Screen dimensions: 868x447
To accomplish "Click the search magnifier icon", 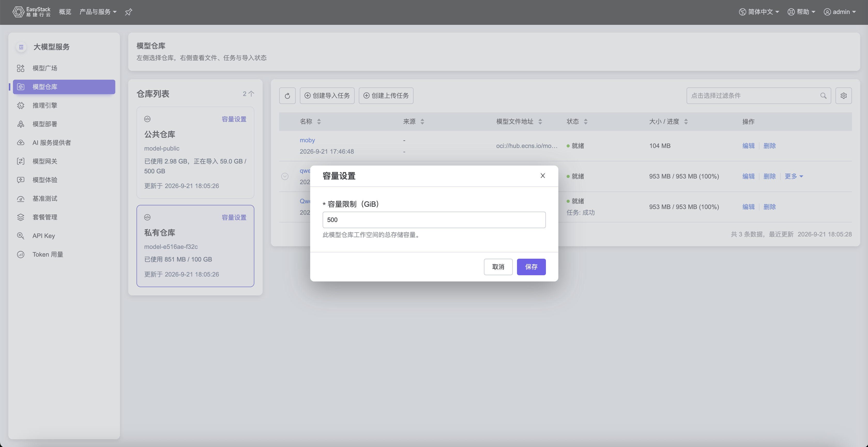I will 823,96.
